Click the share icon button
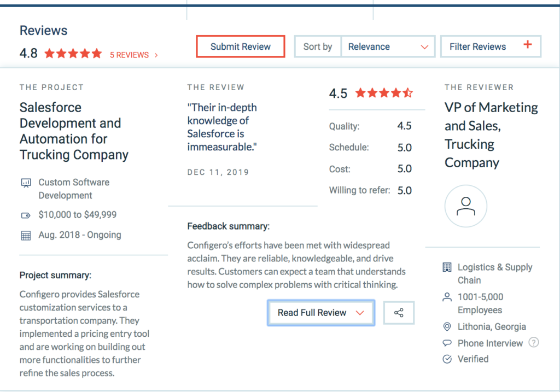 [399, 313]
